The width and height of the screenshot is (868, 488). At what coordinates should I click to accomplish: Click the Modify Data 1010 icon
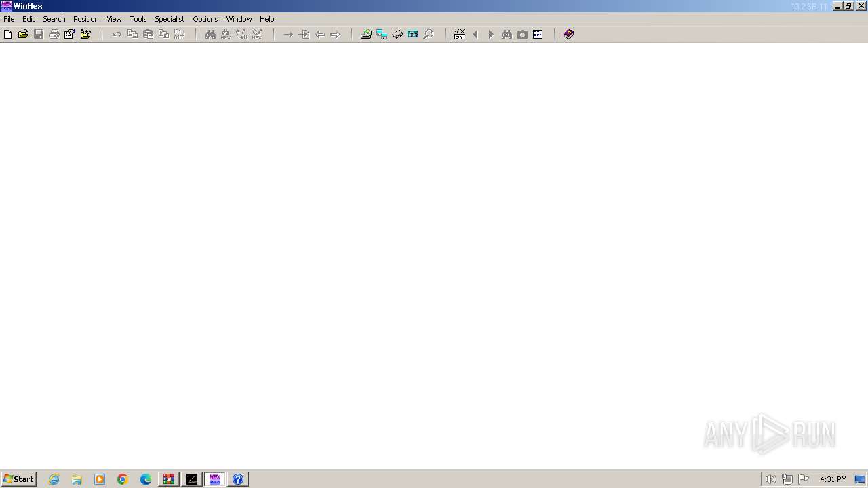pyautogui.click(x=179, y=34)
